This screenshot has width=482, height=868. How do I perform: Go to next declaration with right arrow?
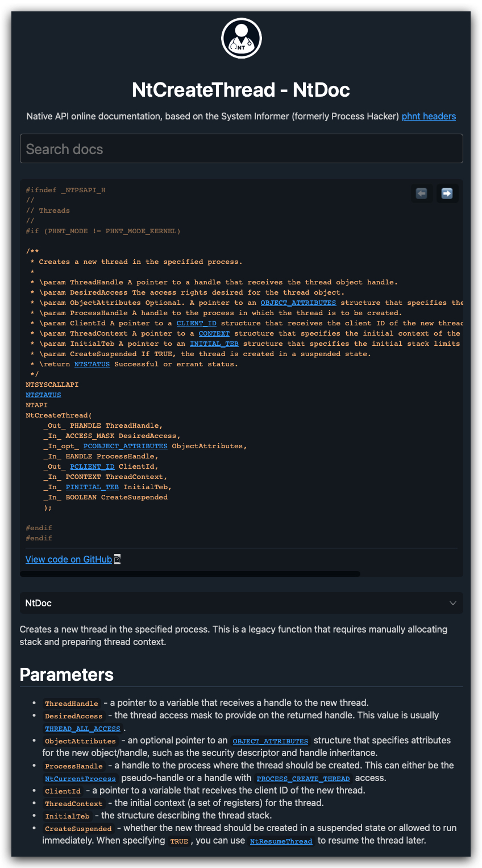(x=447, y=193)
